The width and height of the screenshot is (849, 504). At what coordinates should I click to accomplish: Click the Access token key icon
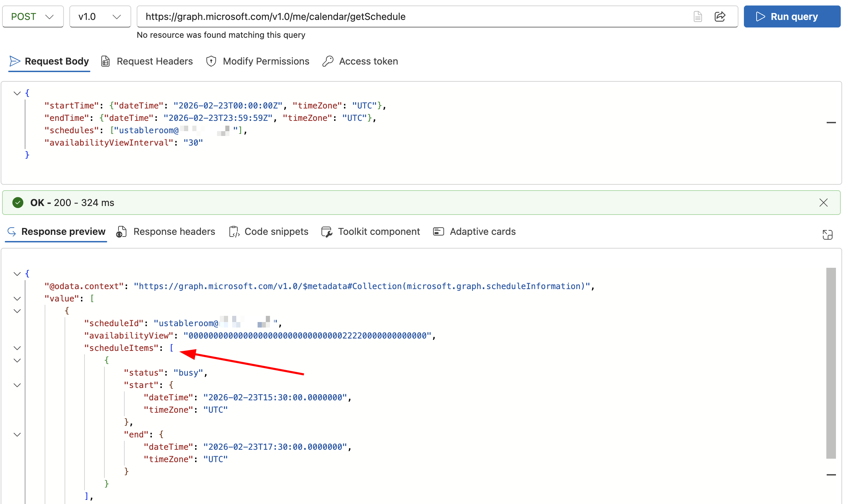pos(328,61)
